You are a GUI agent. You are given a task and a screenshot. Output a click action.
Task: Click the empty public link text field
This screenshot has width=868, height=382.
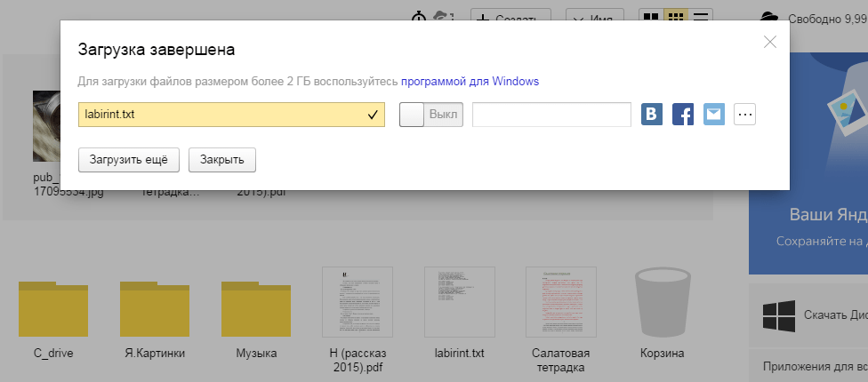pos(551,115)
